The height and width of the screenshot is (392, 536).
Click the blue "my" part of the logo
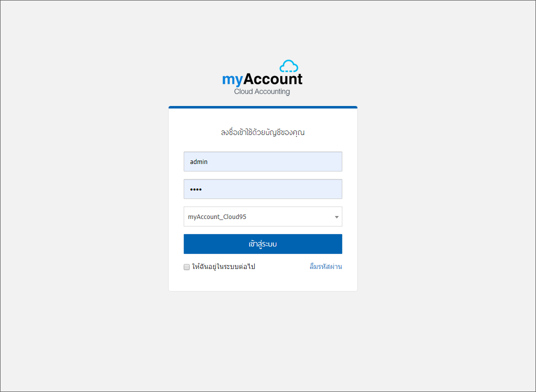coord(232,80)
